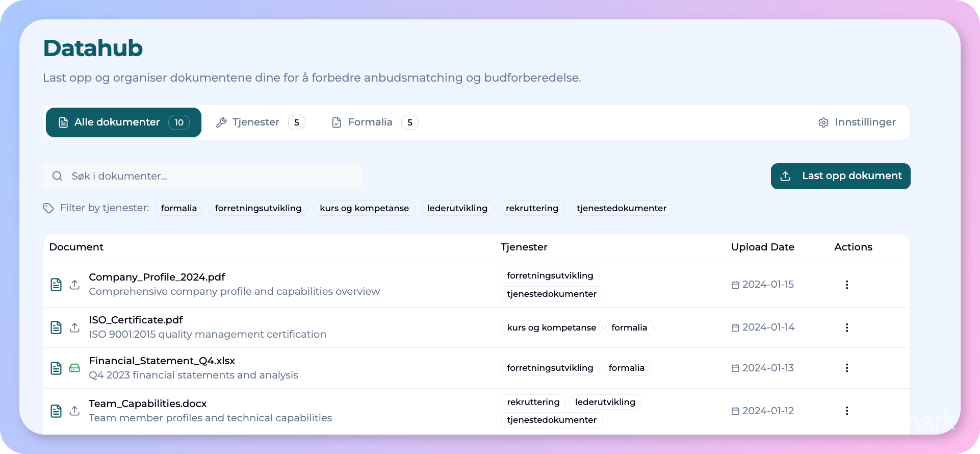Switch to the Formalia tab

[375, 122]
